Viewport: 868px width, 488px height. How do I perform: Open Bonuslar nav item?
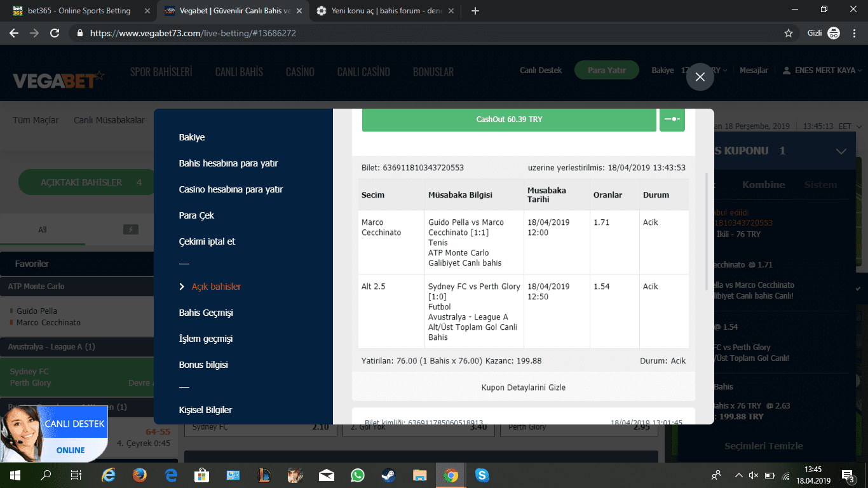coord(433,72)
